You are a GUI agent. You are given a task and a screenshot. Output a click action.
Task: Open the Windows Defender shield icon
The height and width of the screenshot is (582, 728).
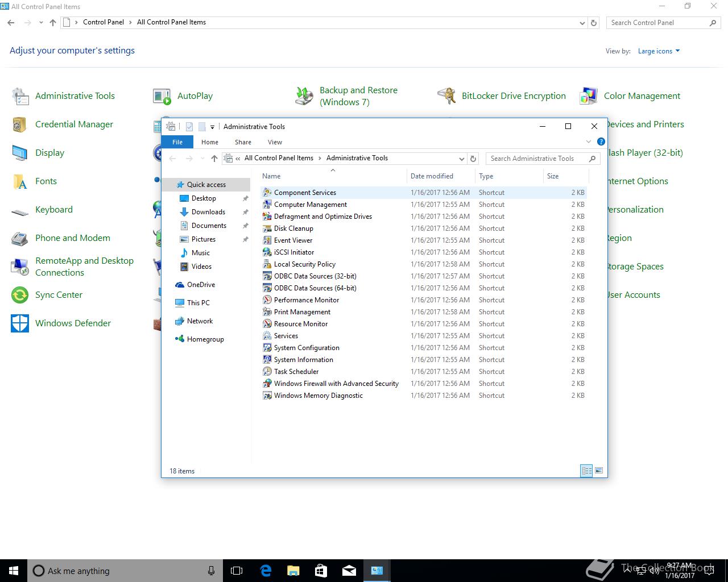[20, 323]
